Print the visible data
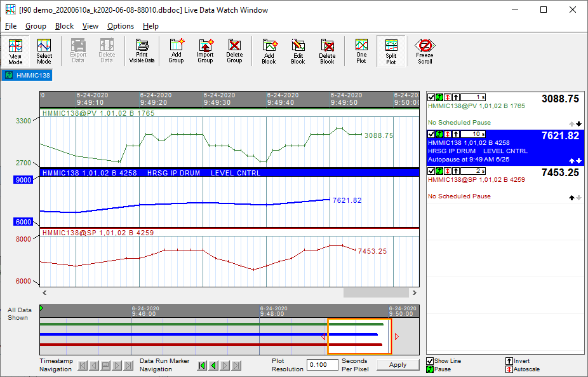Image resolution: width=588 pixels, height=377 pixels. pyautogui.click(x=142, y=51)
